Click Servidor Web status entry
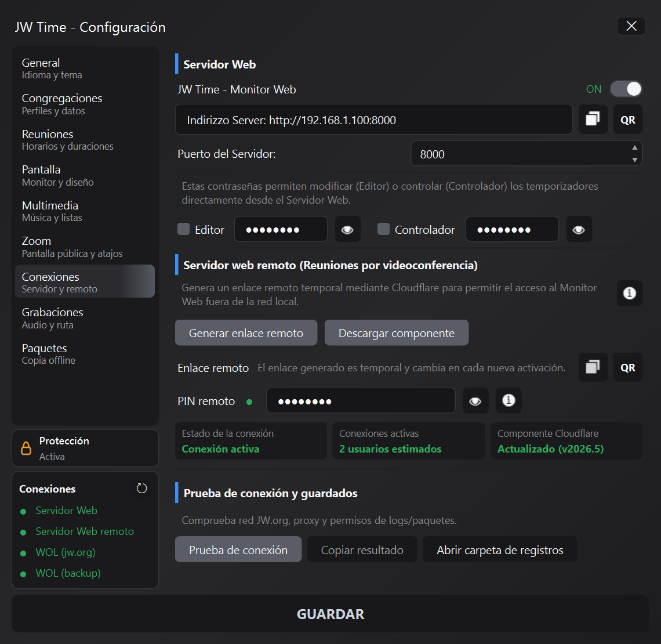The image size is (661, 644). coord(66,511)
